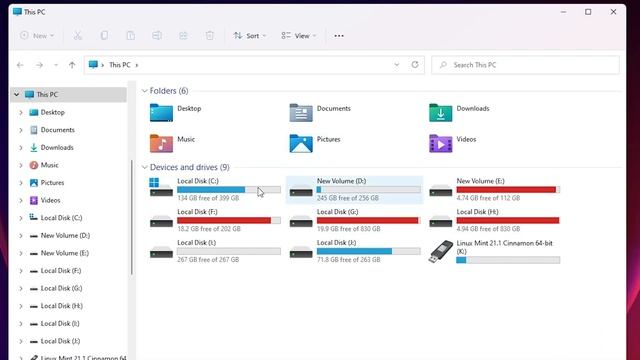Viewport: 640px width, 360px height.
Task: Click '245 GB free of 256 GB' text
Action: coord(348,198)
